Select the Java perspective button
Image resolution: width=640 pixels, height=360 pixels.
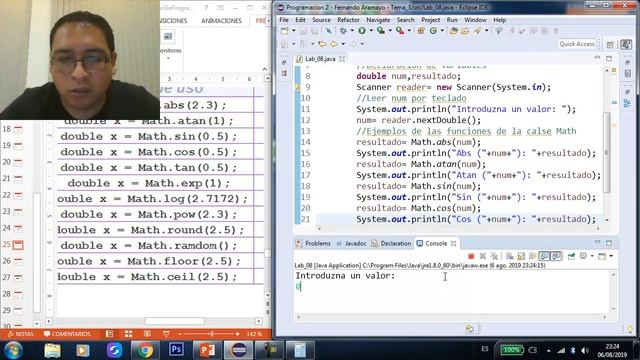pos(626,44)
